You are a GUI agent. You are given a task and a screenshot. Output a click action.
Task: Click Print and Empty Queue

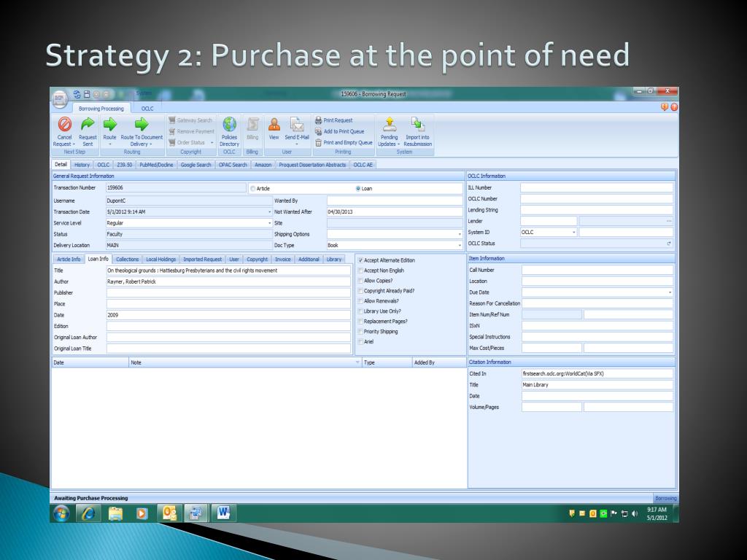[x=344, y=142]
